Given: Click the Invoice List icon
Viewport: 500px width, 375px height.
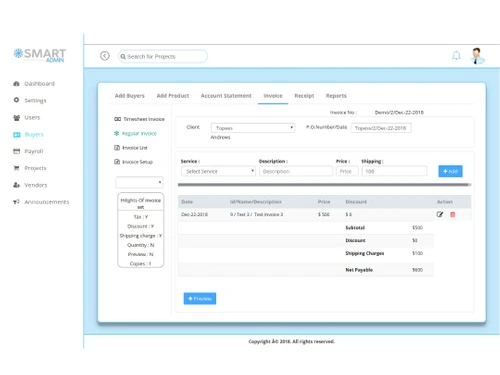Looking at the screenshot, I should pyautogui.click(x=117, y=148).
